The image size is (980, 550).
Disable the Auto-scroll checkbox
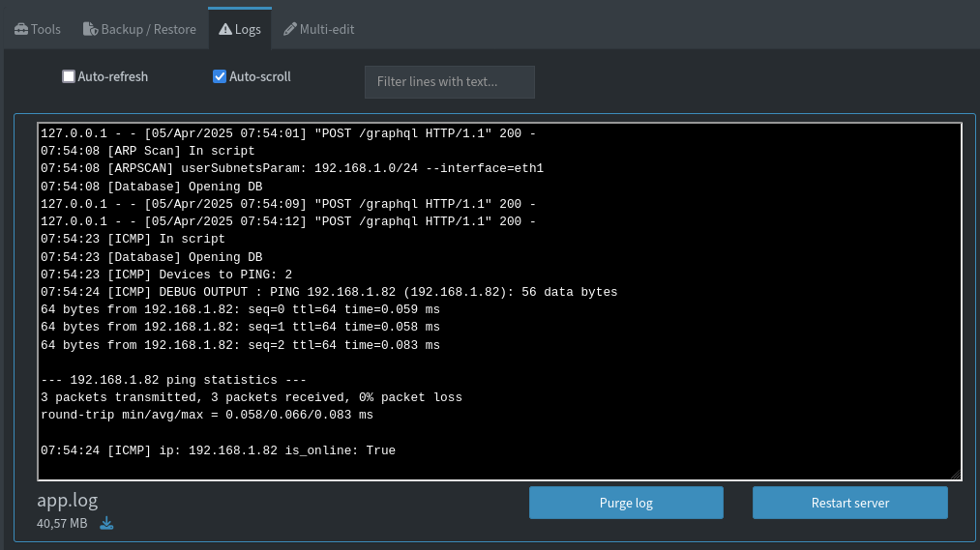[220, 76]
